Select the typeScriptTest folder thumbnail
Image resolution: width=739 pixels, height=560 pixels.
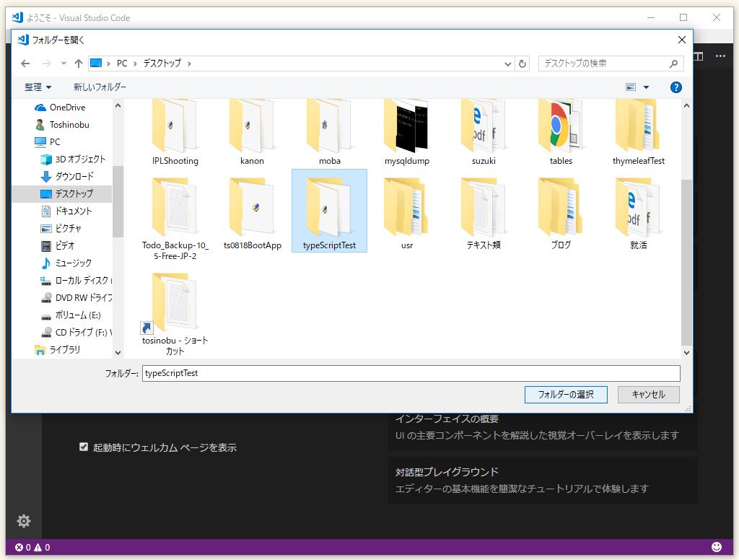coord(329,209)
